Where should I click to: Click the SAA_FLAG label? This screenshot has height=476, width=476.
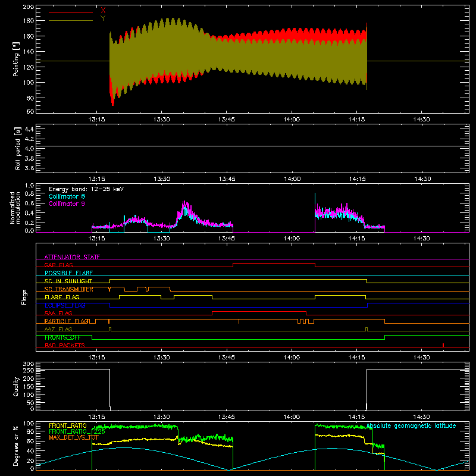coord(58,313)
